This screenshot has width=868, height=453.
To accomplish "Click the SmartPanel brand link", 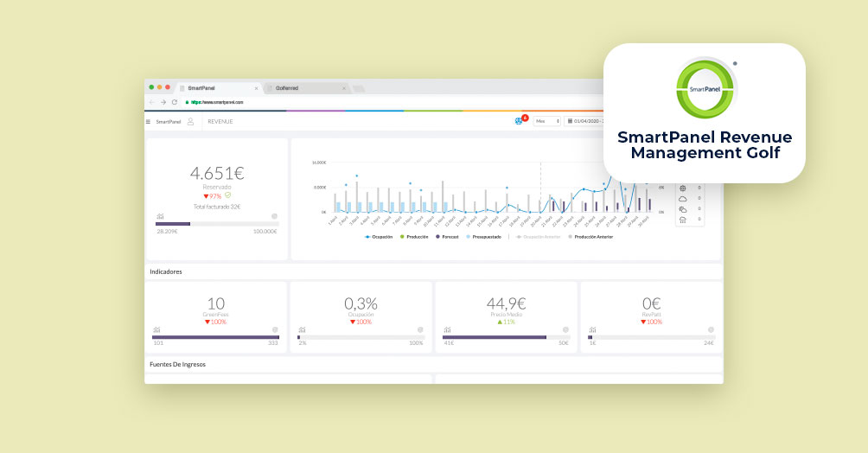I will 169,122.
